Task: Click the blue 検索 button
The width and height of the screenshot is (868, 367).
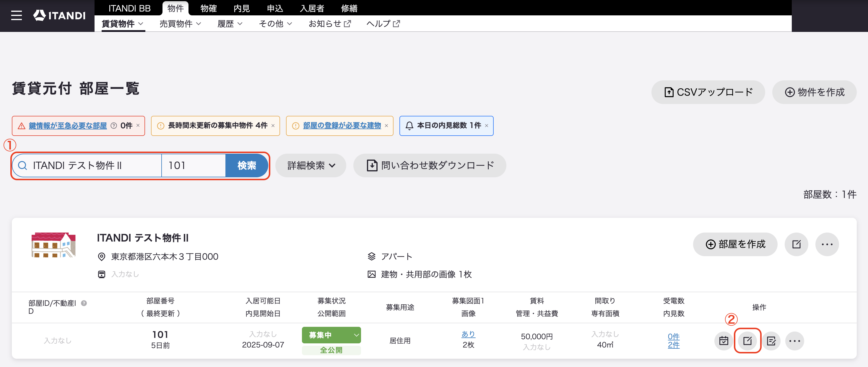Action: (x=247, y=165)
